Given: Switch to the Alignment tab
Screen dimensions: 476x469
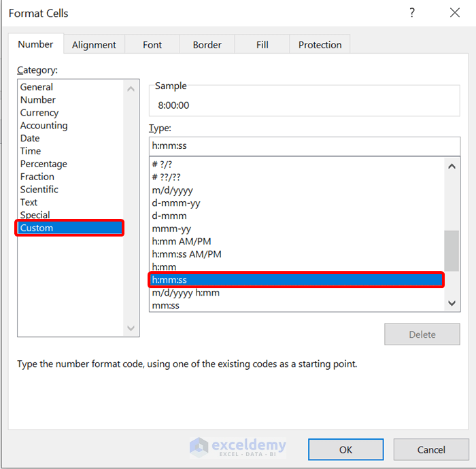Looking at the screenshot, I should pyautogui.click(x=94, y=45).
